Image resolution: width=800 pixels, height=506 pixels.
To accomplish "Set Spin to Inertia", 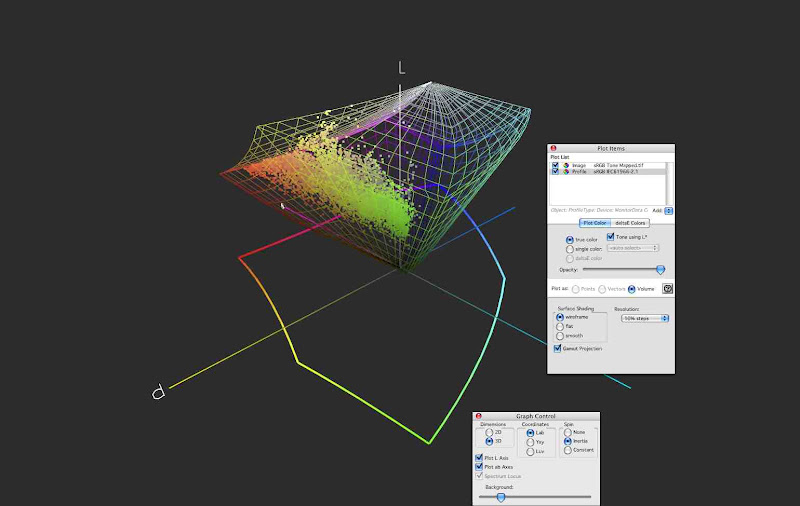I will coord(567,441).
